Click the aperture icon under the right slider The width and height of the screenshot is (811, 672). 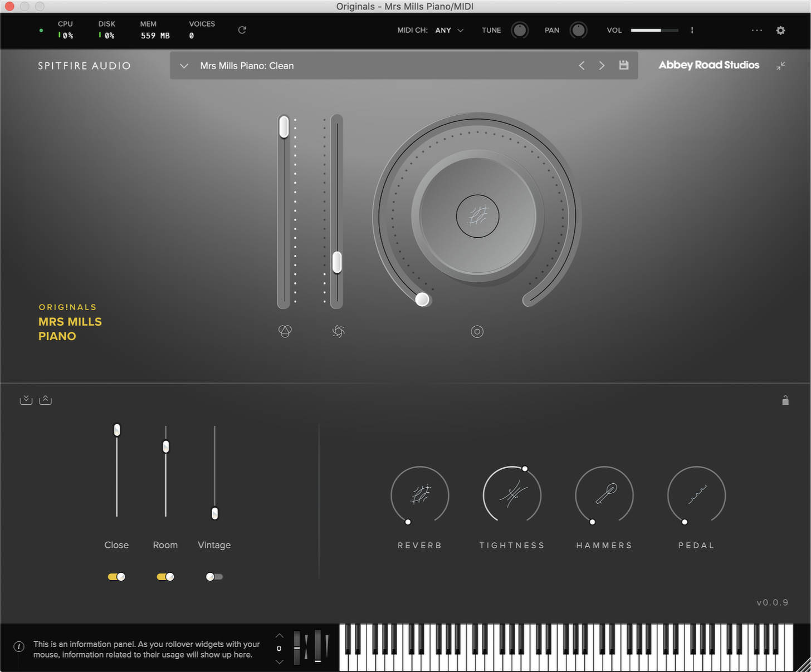pyautogui.click(x=338, y=331)
